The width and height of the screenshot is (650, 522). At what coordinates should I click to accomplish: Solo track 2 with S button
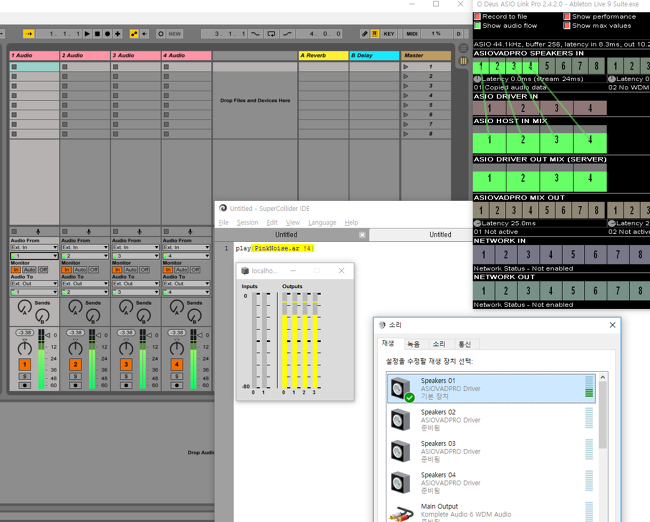(75, 376)
